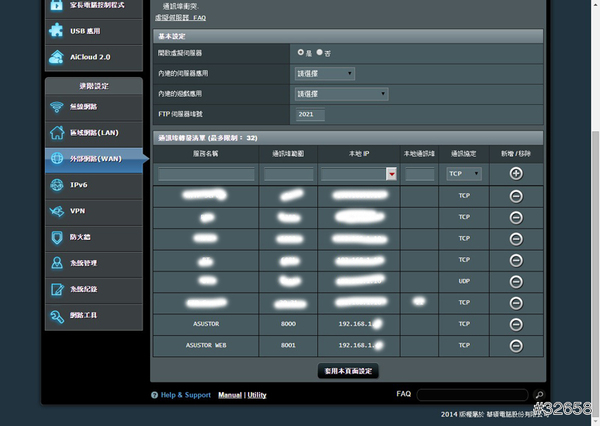
Task: Click the FAQ search magnifier icon
Action: tap(539, 395)
